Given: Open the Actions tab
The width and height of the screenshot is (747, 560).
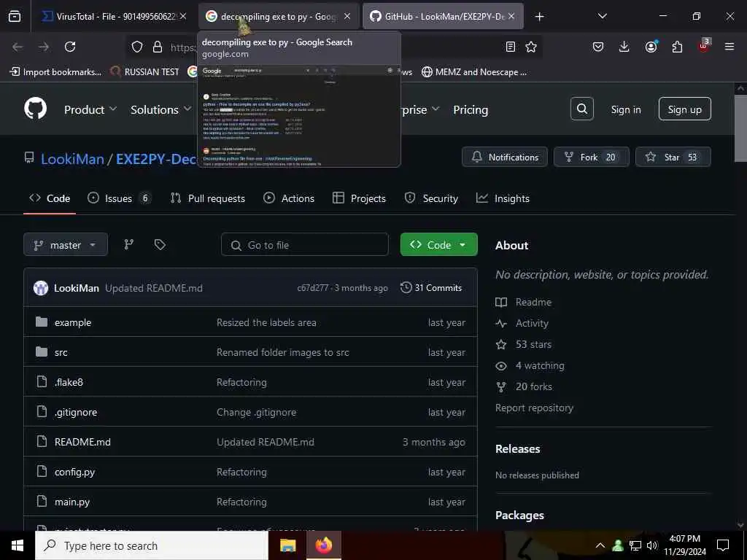Looking at the screenshot, I should tap(289, 198).
